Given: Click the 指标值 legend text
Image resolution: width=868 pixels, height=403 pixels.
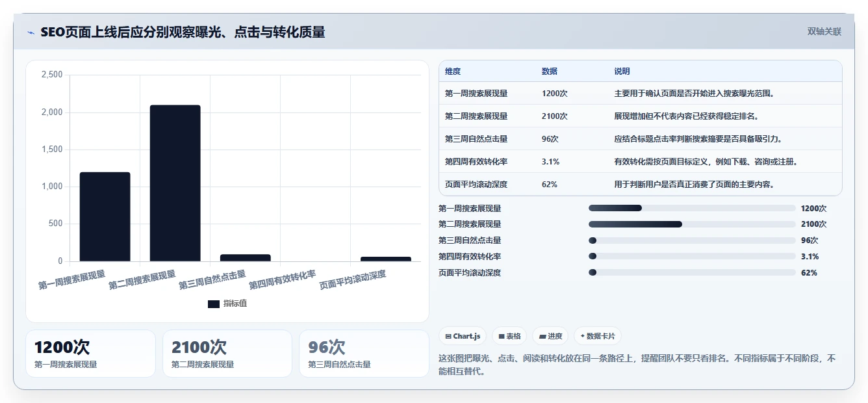Looking at the screenshot, I should point(235,304).
